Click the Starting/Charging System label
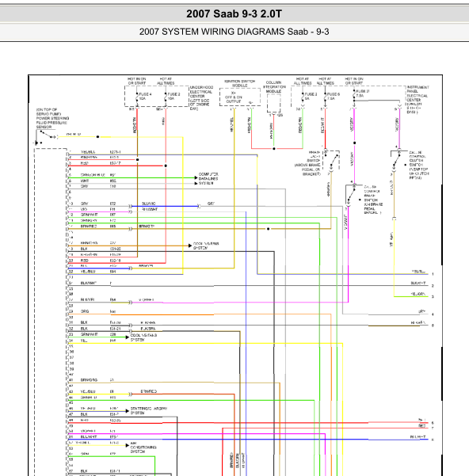This screenshot has height=476, width=469. click(x=149, y=411)
